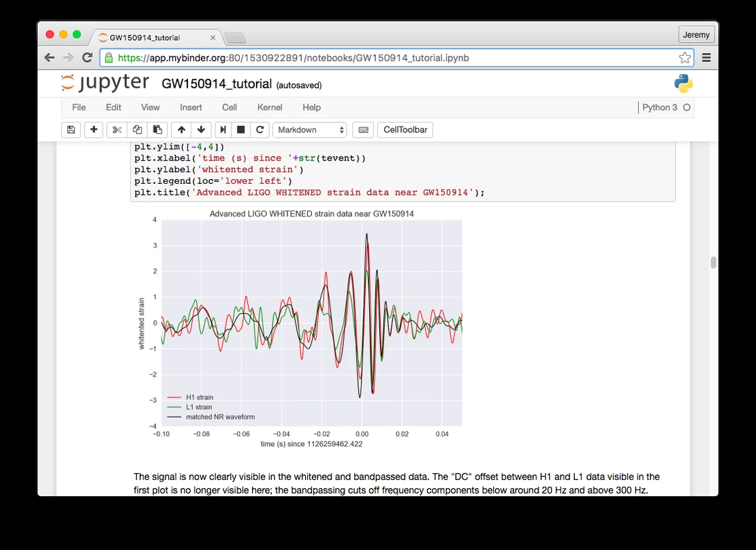Open the cell type Markdown dropdown
The height and width of the screenshot is (550, 756).
[309, 129]
